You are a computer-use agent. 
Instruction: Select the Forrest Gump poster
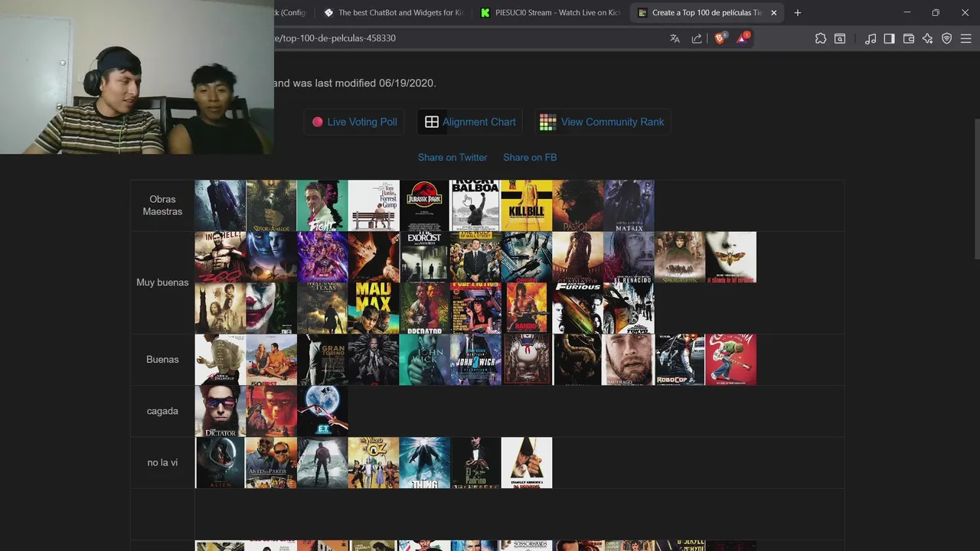[374, 205]
